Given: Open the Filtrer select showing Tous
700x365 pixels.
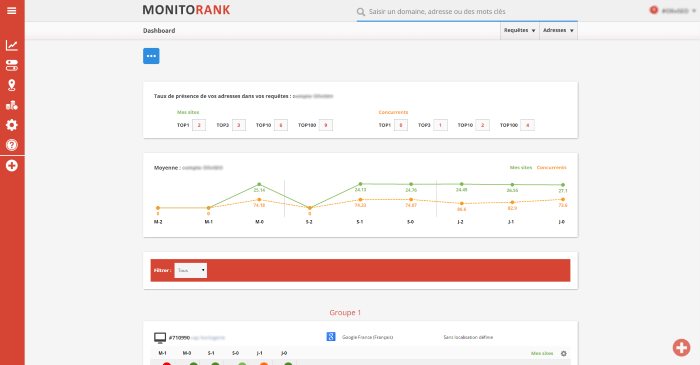Looking at the screenshot, I should pyautogui.click(x=191, y=270).
